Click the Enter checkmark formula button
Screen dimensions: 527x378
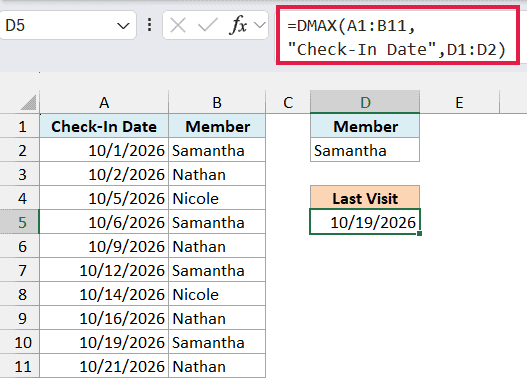click(207, 26)
